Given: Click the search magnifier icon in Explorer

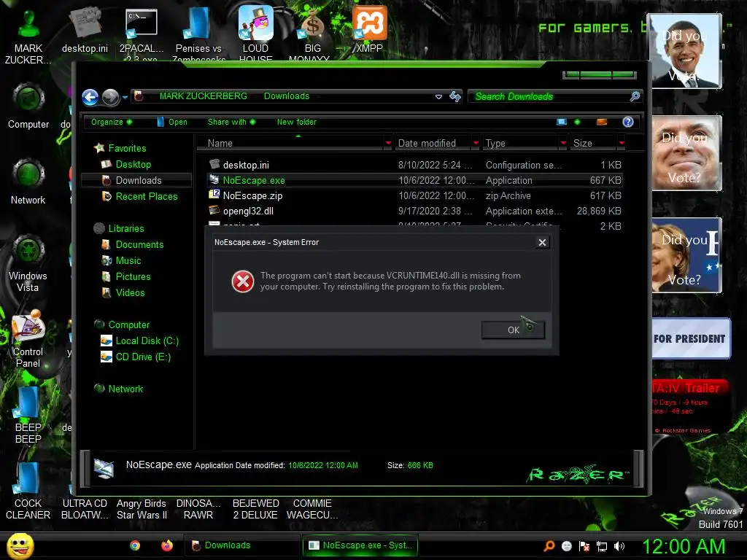Looking at the screenshot, I should [x=635, y=97].
